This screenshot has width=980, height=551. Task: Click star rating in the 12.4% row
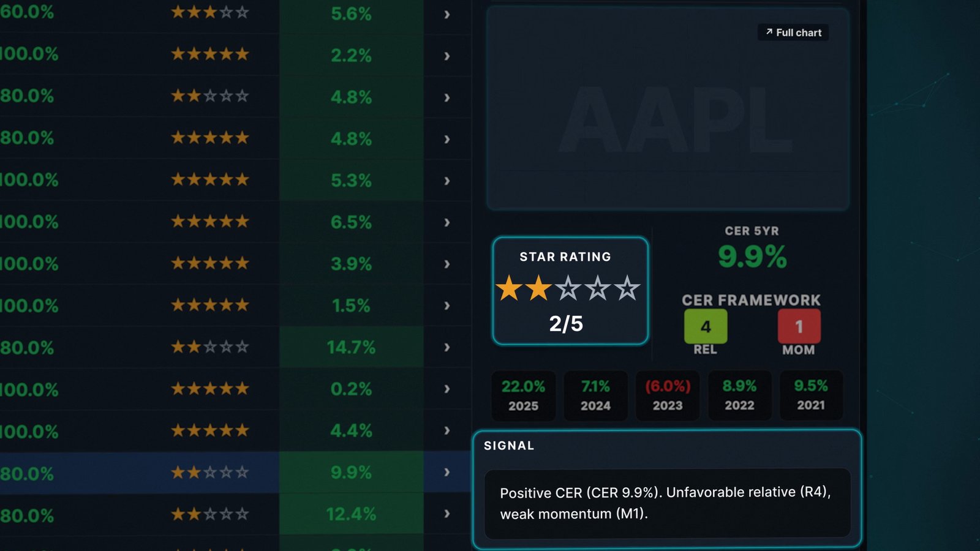210,514
